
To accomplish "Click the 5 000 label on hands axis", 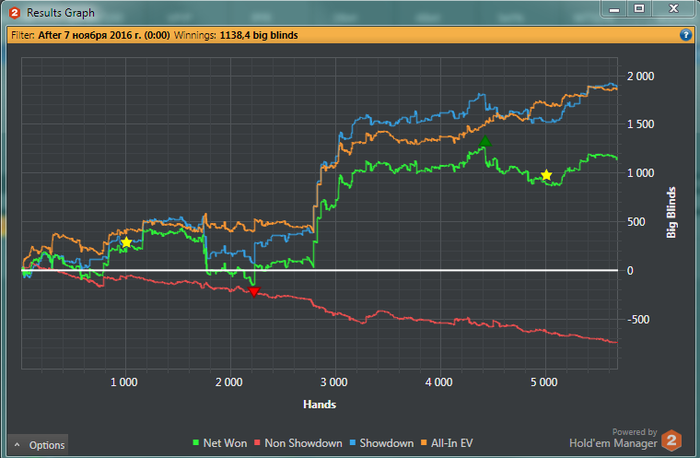I will (544, 382).
